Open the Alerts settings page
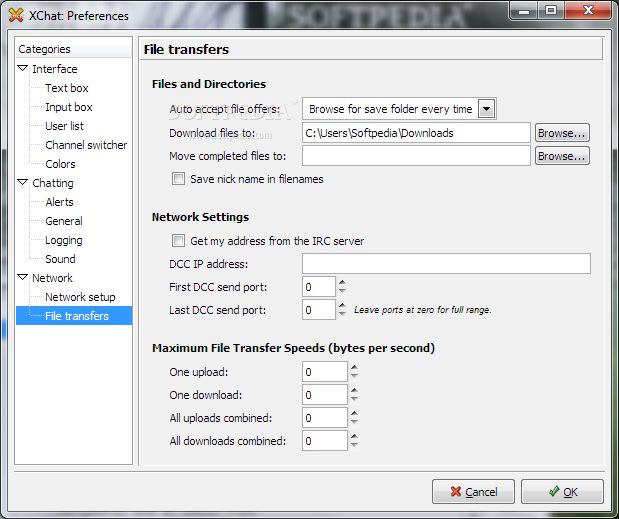Viewport: 619px width, 519px height. coord(59,202)
